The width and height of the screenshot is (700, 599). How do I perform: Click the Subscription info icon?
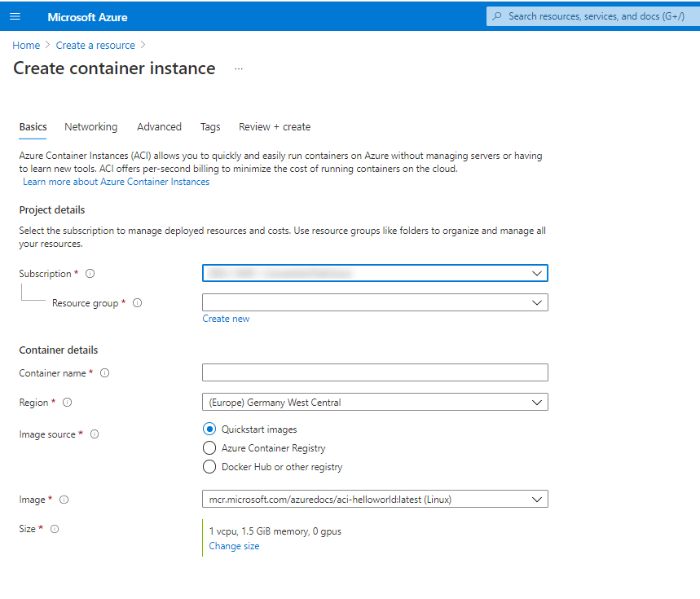coord(90,274)
